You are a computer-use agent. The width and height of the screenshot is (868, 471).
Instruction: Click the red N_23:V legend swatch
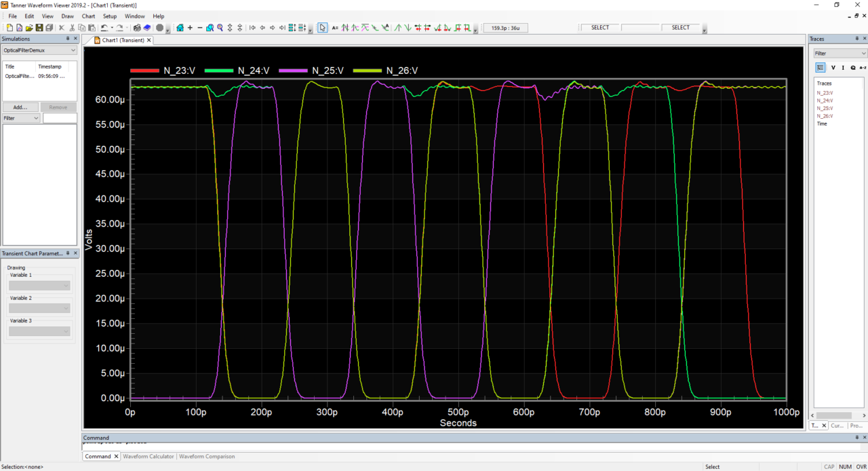(143, 71)
